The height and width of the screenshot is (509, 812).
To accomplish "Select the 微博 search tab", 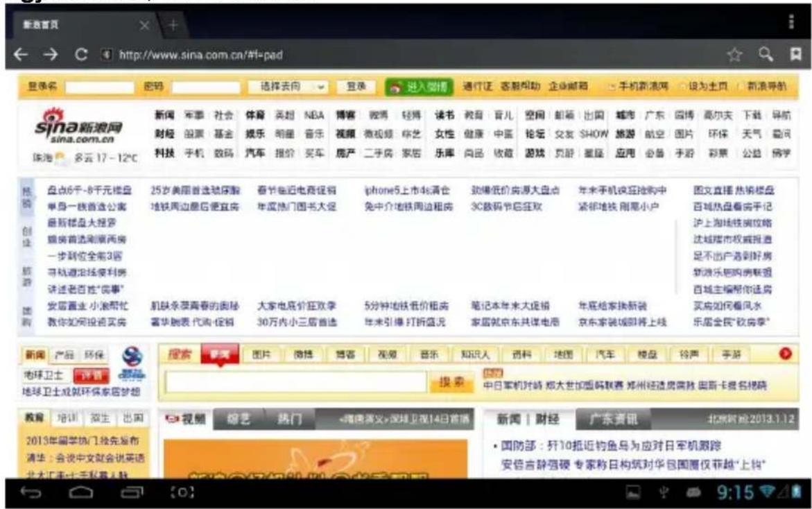I will coord(304,354).
